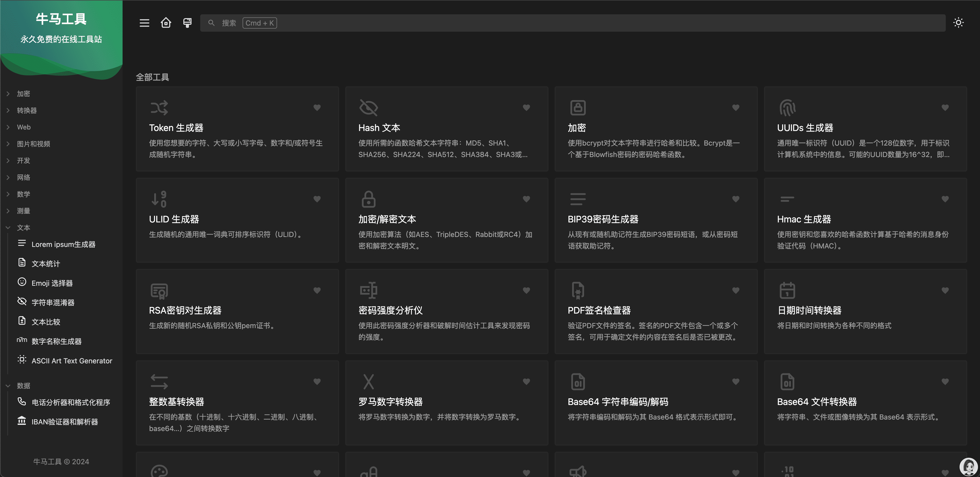Click the padlock icon on 加密/解密文本 card

pyautogui.click(x=368, y=199)
